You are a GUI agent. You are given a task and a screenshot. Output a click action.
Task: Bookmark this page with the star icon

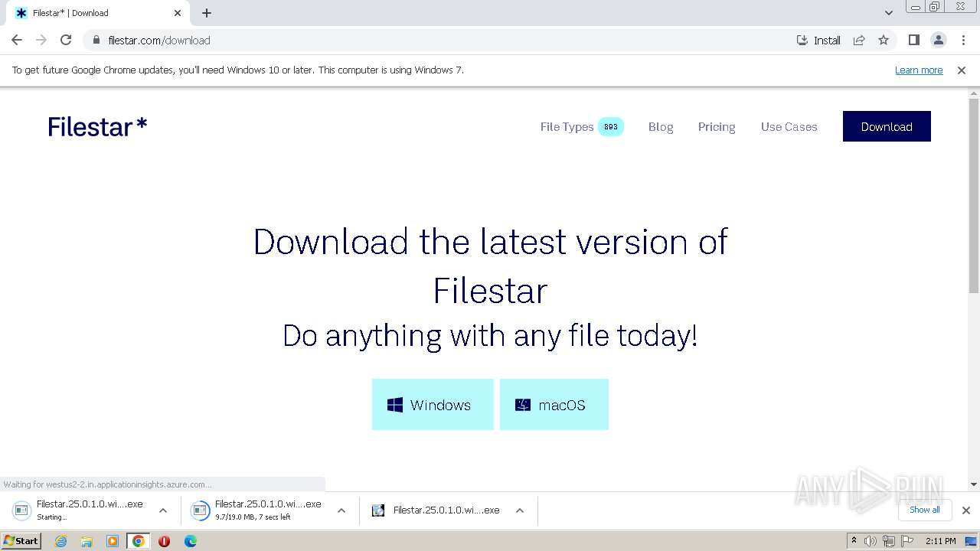(x=884, y=40)
